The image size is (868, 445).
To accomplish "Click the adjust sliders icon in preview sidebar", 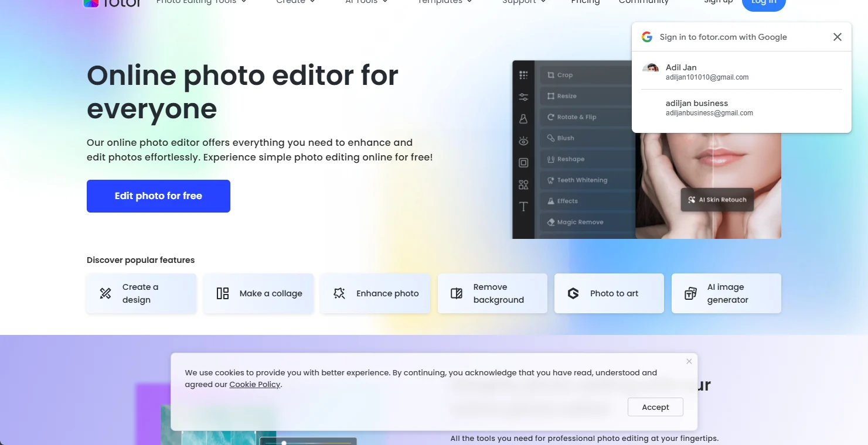I will (523, 97).
